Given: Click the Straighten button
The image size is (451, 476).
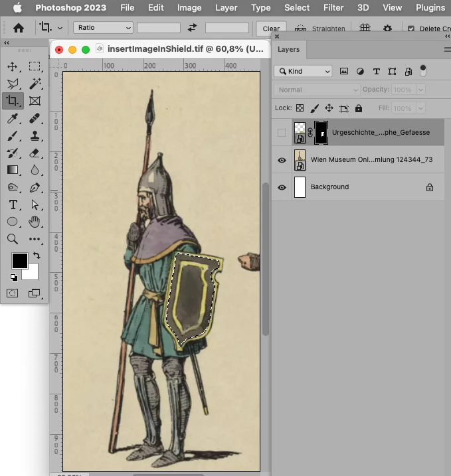Looking at the screenshot, I should pos(319,29).
